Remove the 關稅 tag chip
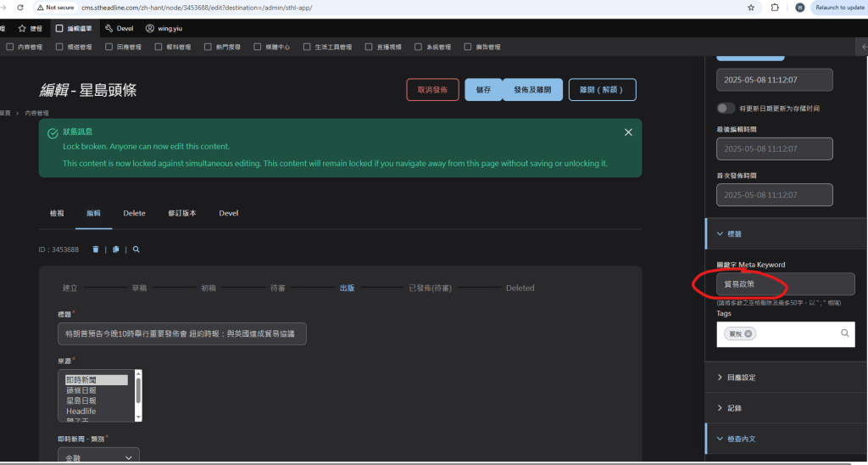This screenshot has width=868, height=465. [x=748, y=333]
